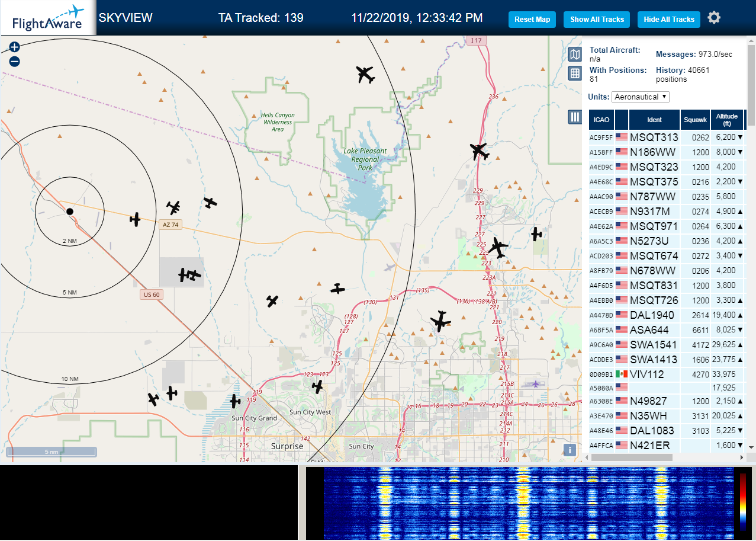Select the small plane inside the 5 NM ring
Viewport: 756px width, 541px height.
coord(136,219)
